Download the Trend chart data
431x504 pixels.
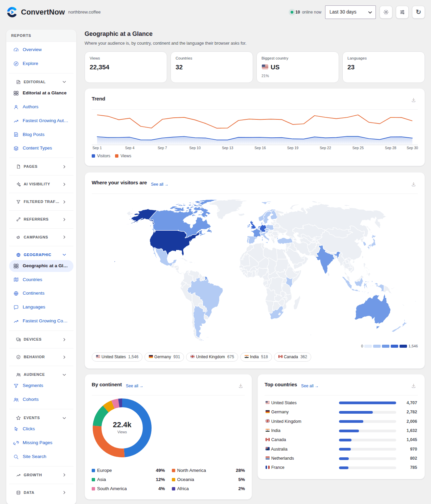[x=413, y=100]
